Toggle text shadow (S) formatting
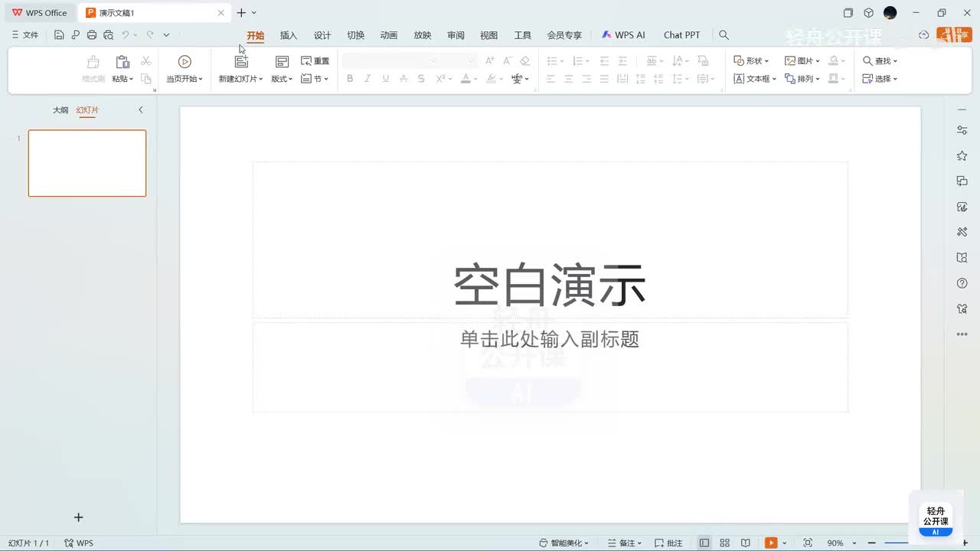This screenshot has width=980, height=551. (421, 79)
